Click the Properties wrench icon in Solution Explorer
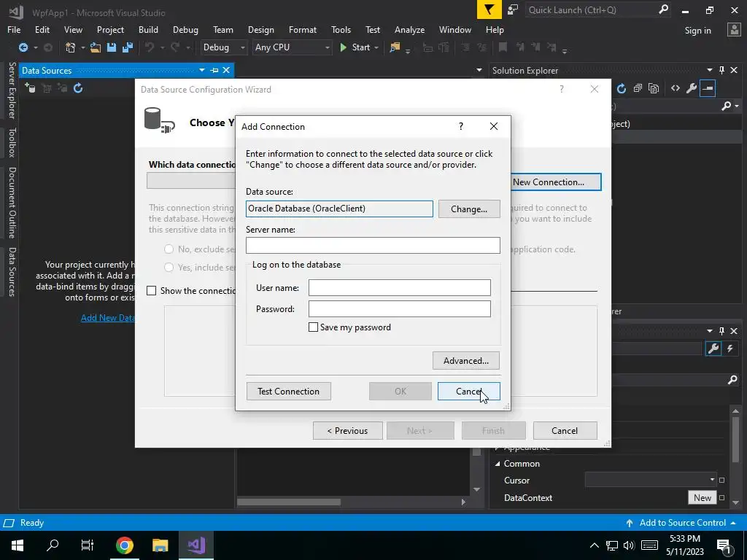The image size is (747, 560). pos(692,88)
